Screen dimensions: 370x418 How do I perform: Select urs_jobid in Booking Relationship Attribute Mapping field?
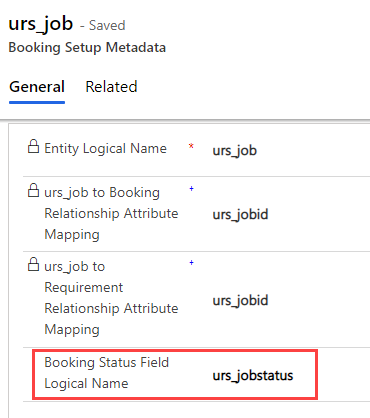[240, 214]
